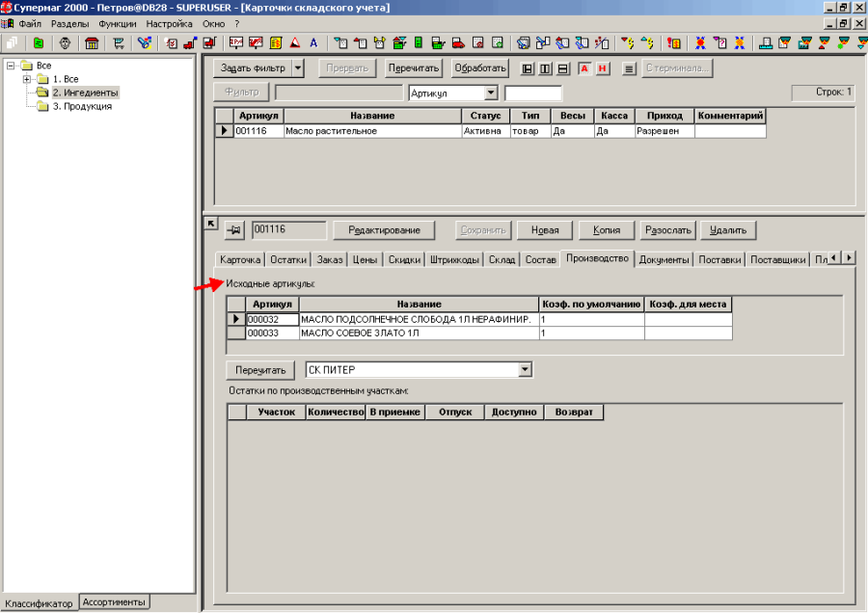Select the 2. Ингредиенты tree folder
Viewport: 868px width, 613px height.
coord(85,93)
